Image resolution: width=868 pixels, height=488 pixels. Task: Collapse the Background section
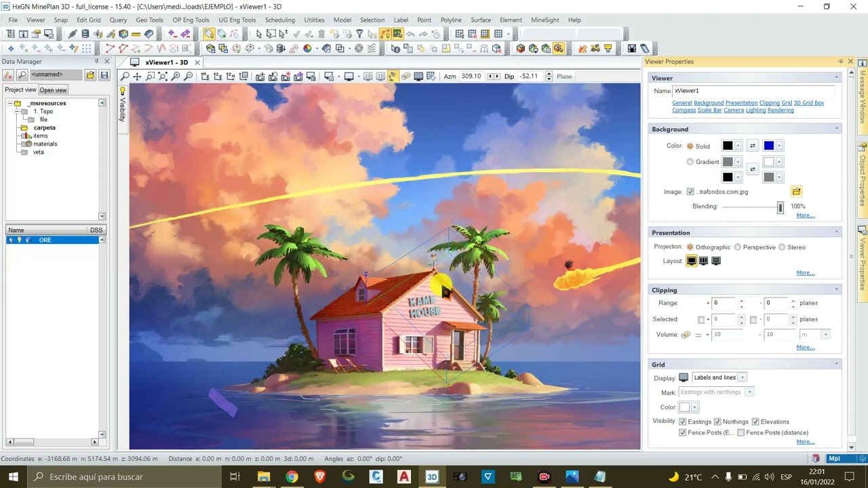(x=836, y=129)
